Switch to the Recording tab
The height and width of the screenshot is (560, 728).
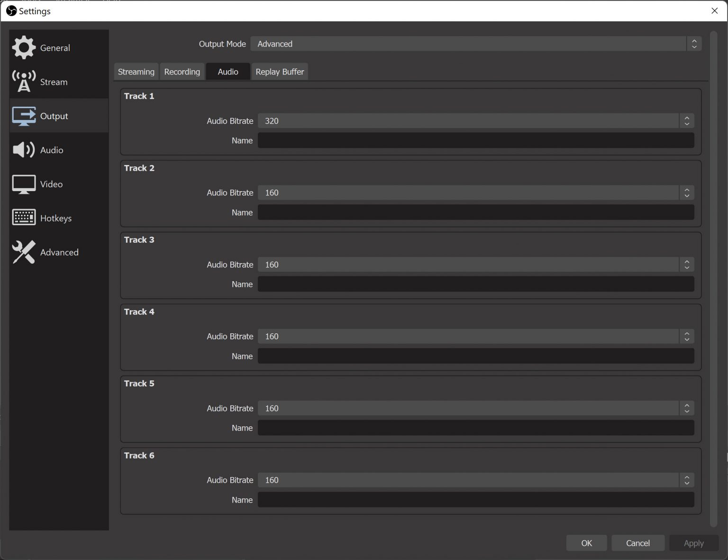(x=182, y=72)
